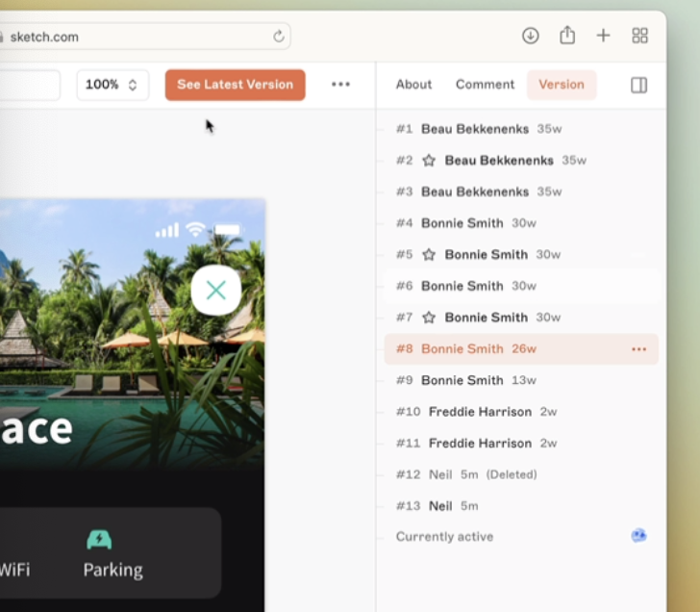This screenshot has width=700, height=612.
Task: Open toolbar more options ellipsis
Action: pyautogui.click(x=340, y=85)
